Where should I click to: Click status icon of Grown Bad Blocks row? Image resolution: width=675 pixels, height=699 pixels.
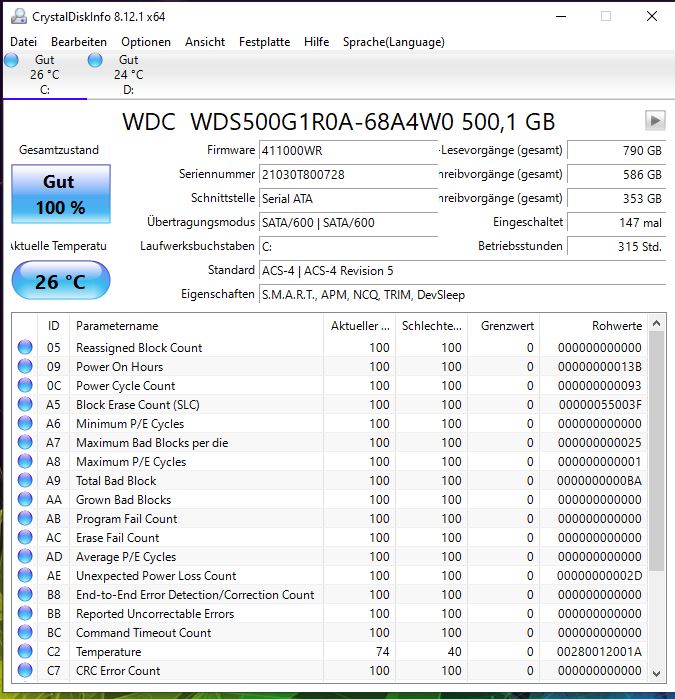click(25, 499)
